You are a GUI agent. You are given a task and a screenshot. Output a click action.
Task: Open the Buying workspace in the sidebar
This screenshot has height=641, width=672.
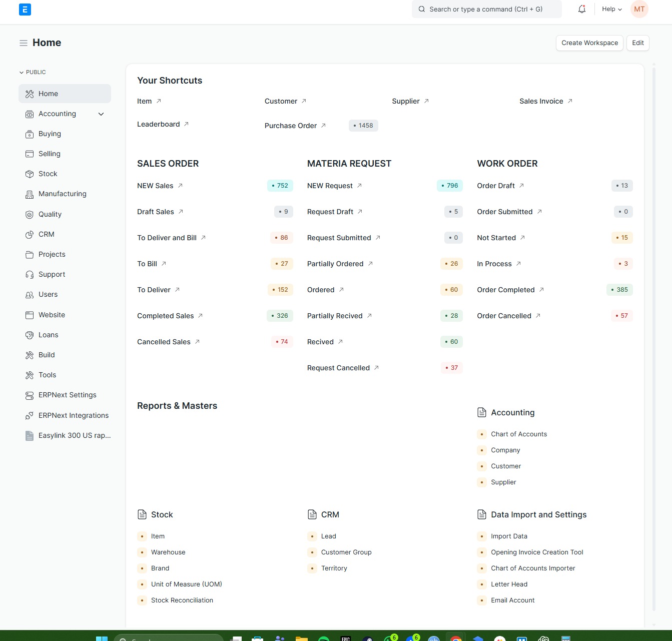pos(50,134)
